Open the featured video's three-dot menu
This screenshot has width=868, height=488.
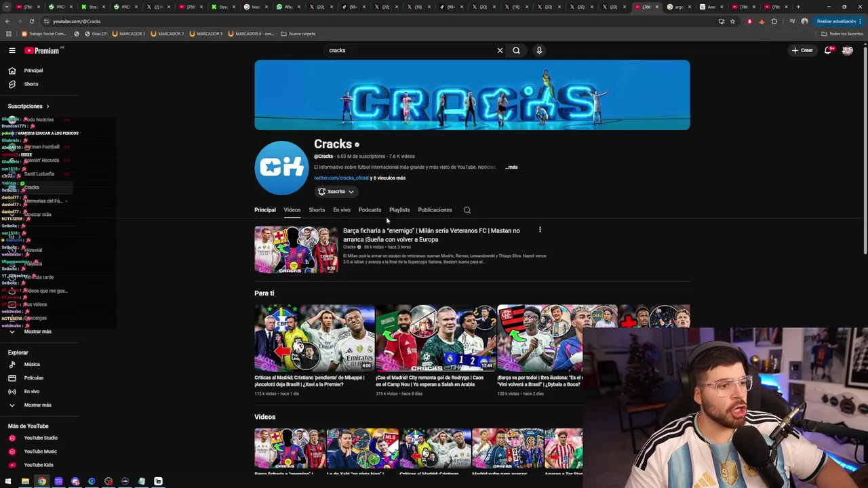[x=540, y=230]
